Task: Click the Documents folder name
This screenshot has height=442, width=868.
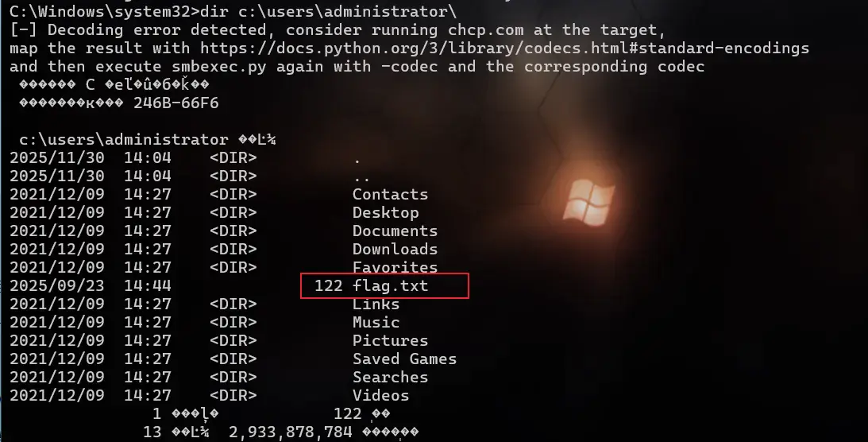Action: (395, 231)
